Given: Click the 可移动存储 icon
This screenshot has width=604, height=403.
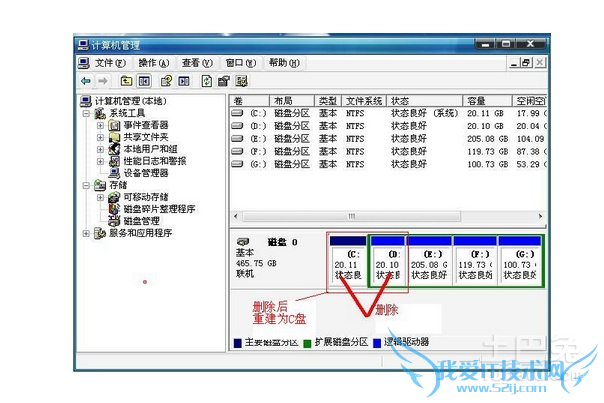Looking at the screenshot, I should point(114,197).
